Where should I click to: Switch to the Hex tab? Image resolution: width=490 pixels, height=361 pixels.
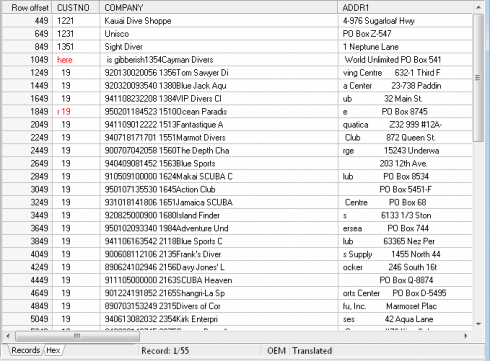pyautogui.click(x=53, y=350)
